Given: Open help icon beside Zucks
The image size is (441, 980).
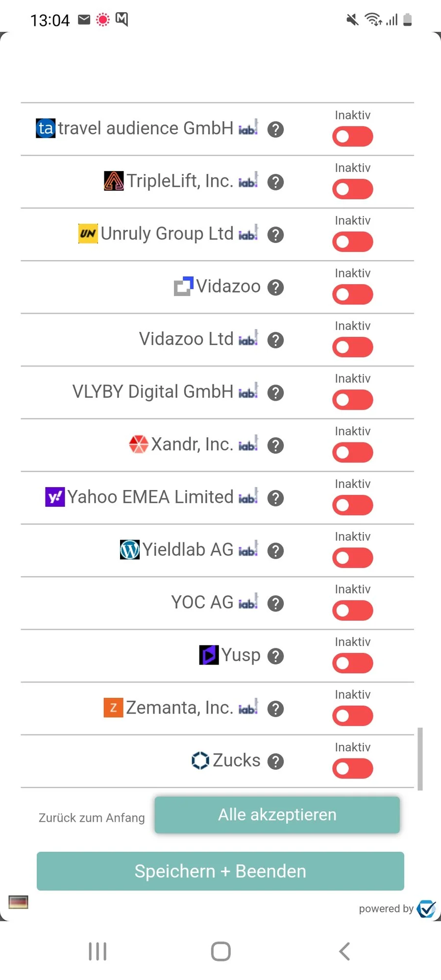Looking at the screenshot, I should 275,761.
